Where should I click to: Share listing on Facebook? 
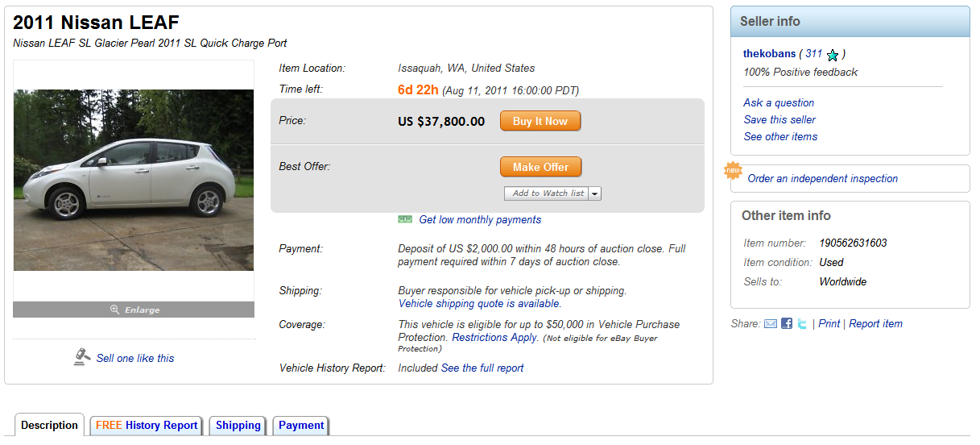click(x=787, y=324)
